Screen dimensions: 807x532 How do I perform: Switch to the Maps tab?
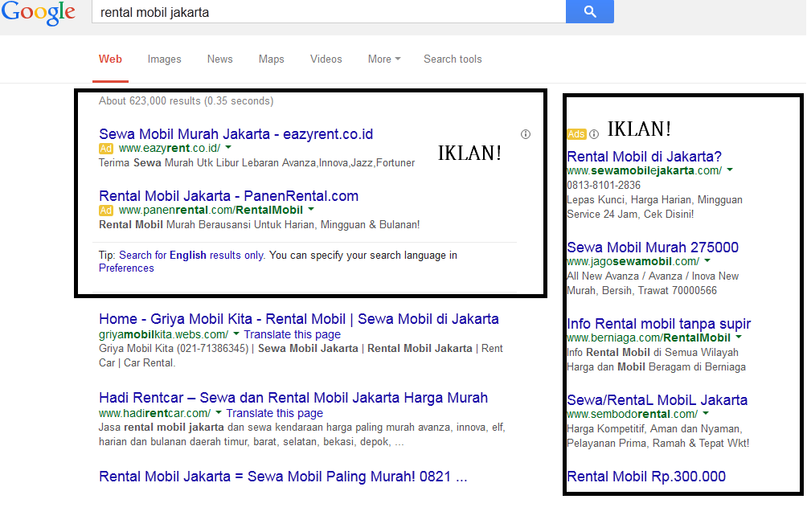271,59
